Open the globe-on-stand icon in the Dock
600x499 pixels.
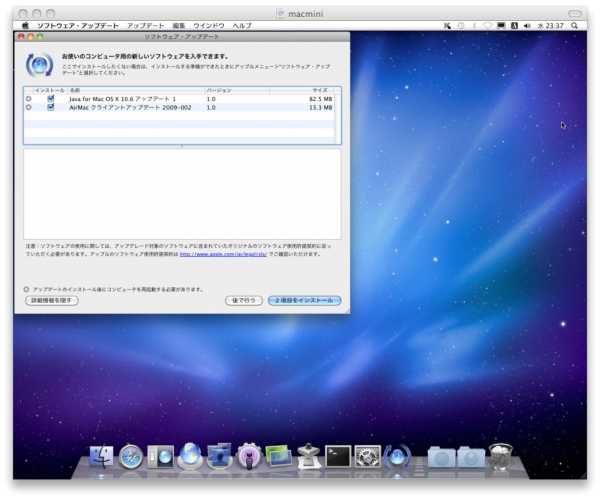pos(190,456)
